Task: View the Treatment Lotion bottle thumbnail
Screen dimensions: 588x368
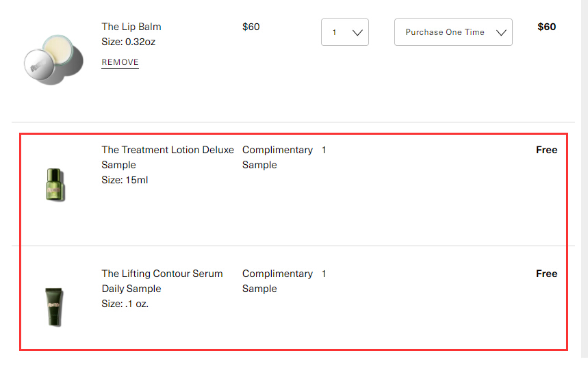Action: tap(55, 185)
